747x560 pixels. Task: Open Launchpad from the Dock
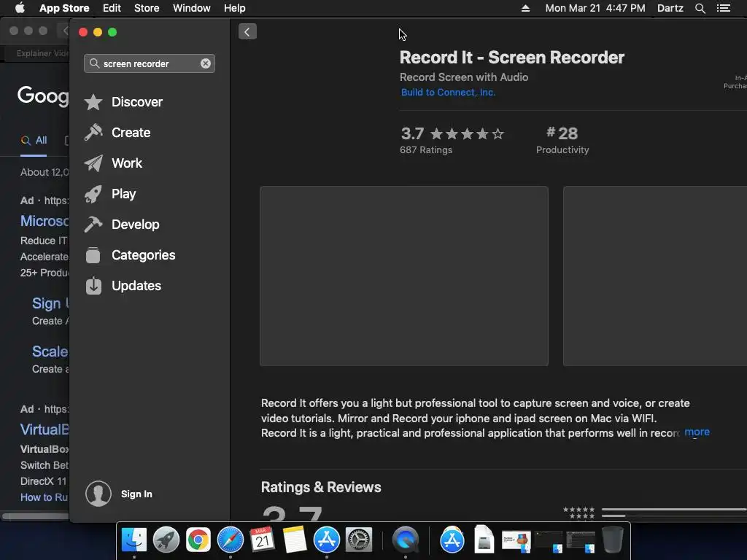[x=166, y=540]
